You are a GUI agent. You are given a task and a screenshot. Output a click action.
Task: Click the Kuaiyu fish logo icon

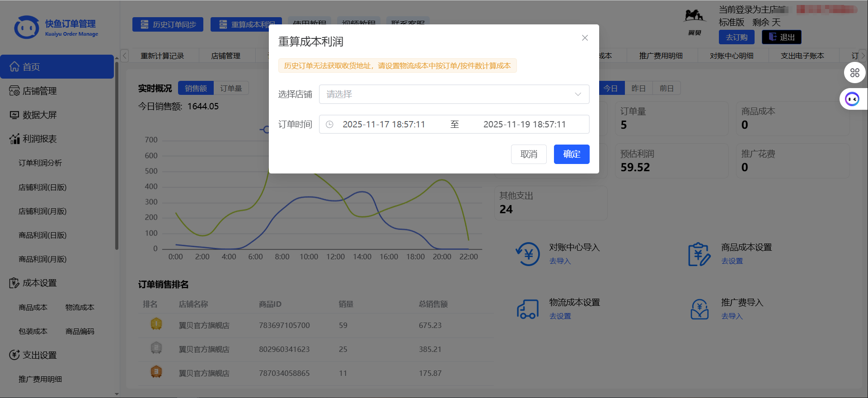tap(26, 28)
